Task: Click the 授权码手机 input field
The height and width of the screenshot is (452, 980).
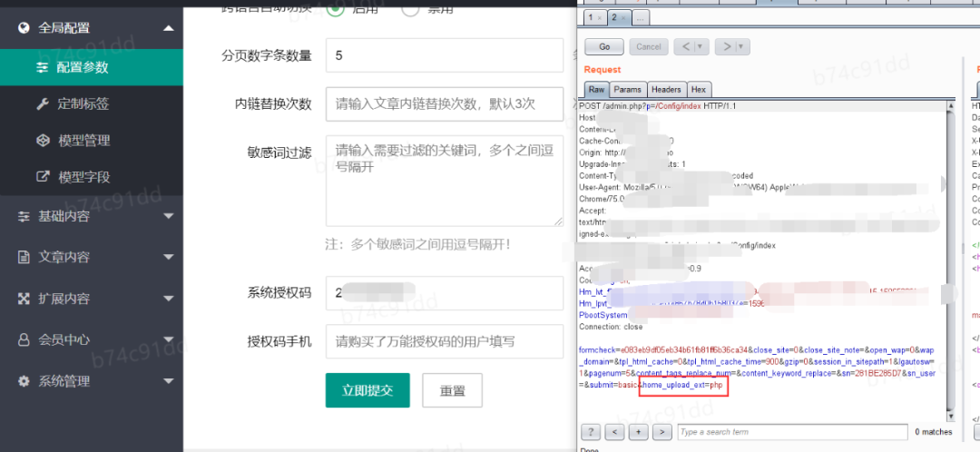Action: (445, 341)
